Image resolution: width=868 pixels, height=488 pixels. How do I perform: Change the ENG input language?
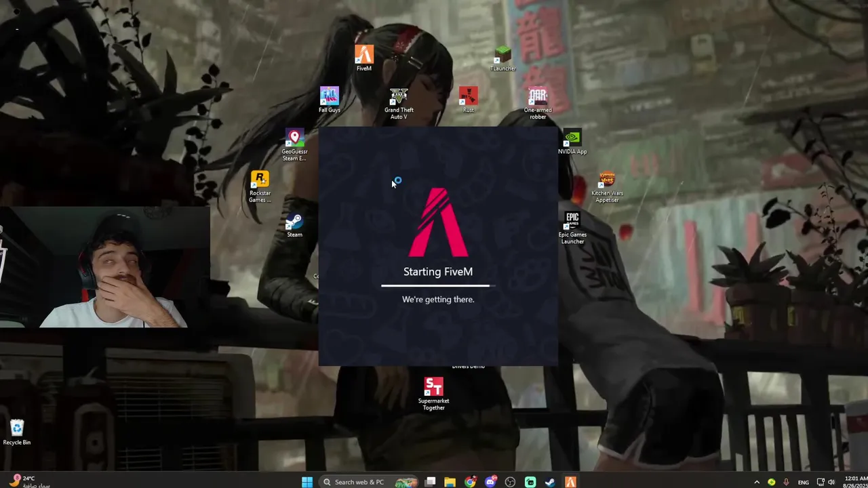point(804,482)
